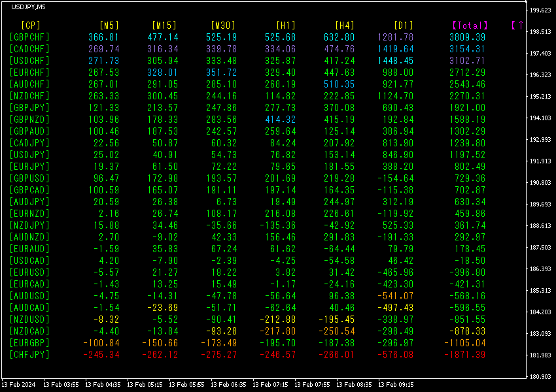
Task: Click CADCHF D1 value 1419.64
Action: click(x=395, y=48)
